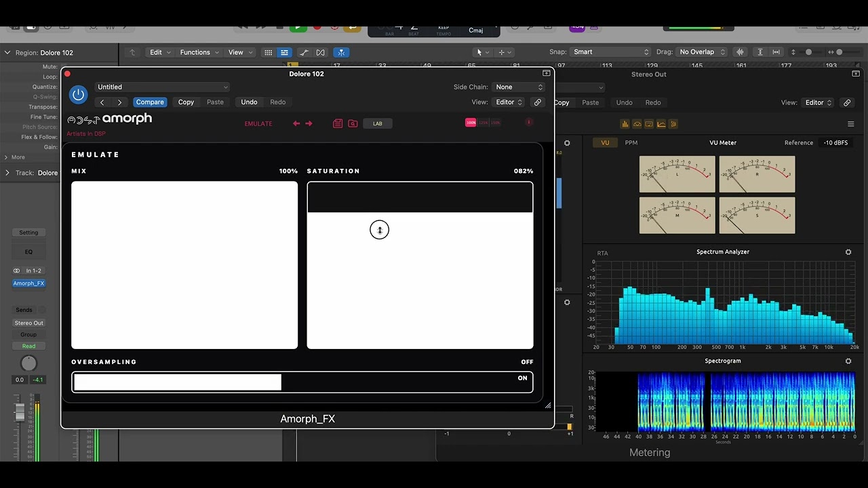Click the SATURATION slider pad

[420, 265]
